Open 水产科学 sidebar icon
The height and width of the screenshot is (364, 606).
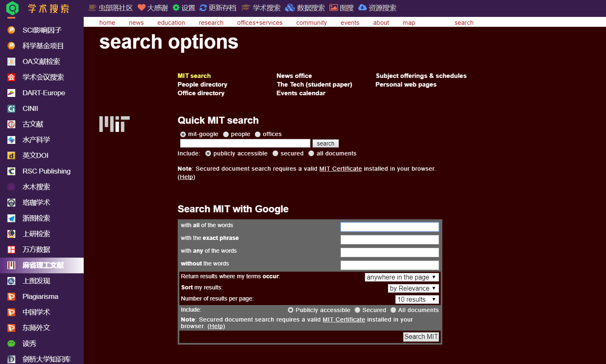coord(12,140)
